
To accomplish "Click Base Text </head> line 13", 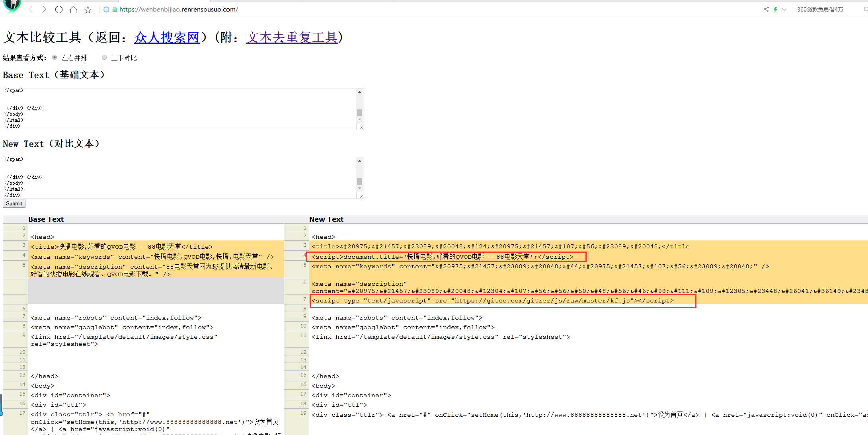I will coord(45,376).
